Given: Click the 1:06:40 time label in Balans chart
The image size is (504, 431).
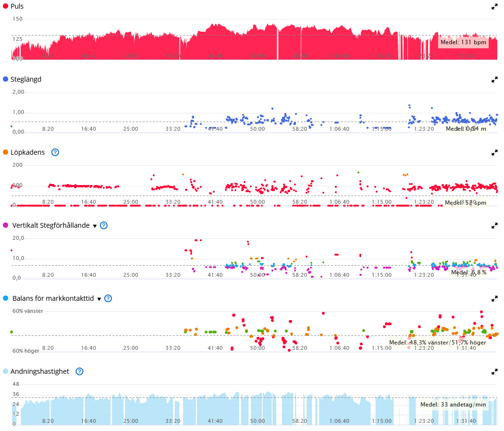Looking at the screenshot, I should click(x=339, y=348).
